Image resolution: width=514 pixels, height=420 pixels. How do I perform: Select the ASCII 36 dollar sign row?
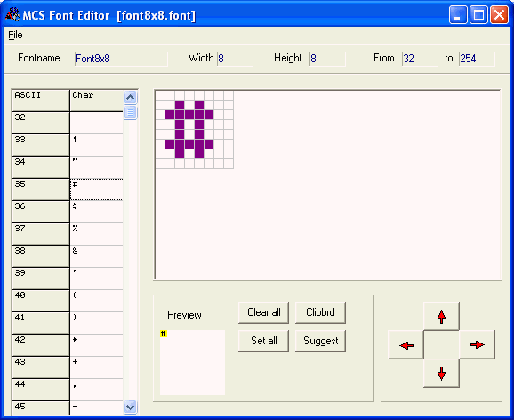tap(68, 212)
